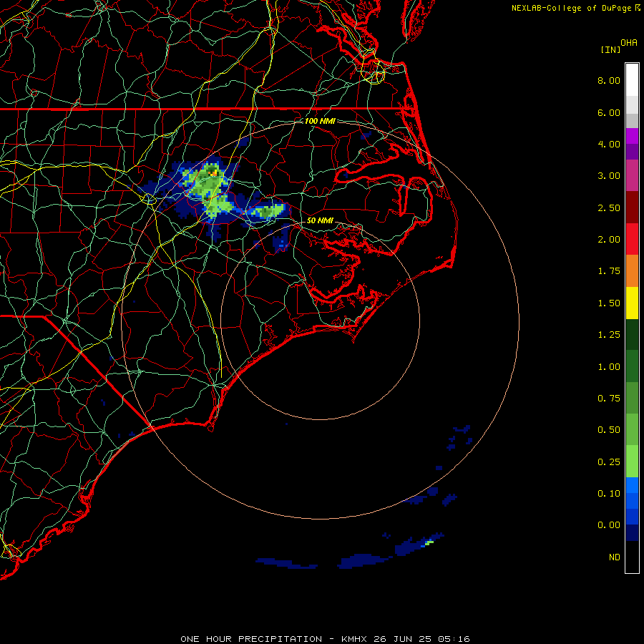Pick the orange swatch beside 1.75
644x644 pixels.
[x=632, y=270]
